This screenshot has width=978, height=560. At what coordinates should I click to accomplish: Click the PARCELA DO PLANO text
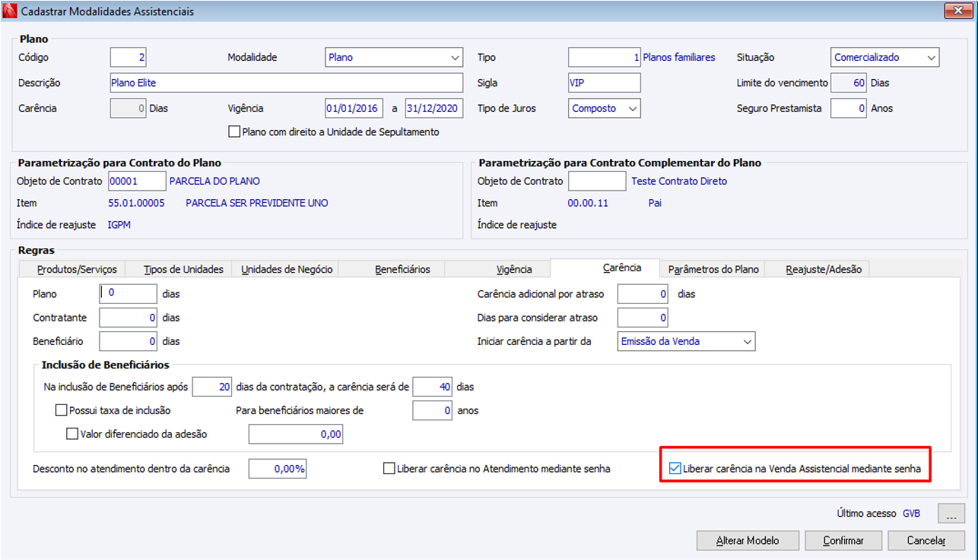pyautogui.click(x=214, y=181)
